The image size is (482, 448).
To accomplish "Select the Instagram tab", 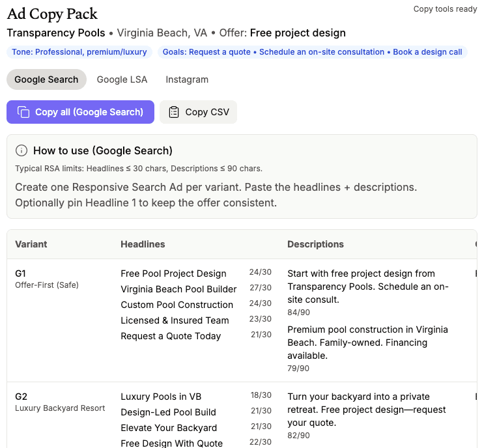I will tap(187, 79).
